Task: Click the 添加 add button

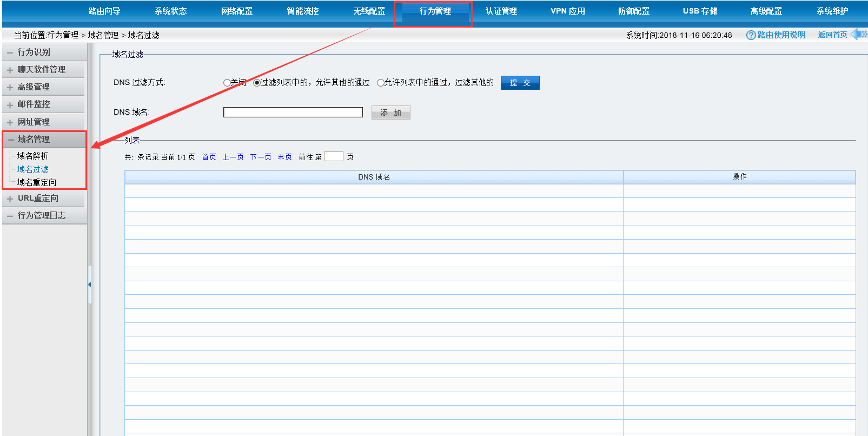Action: coord(391,113)
